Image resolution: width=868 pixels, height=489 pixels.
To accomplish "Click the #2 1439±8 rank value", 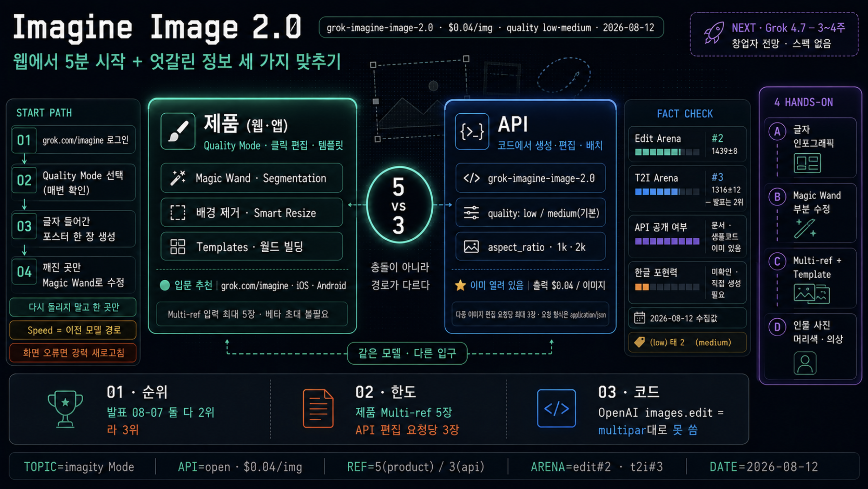I will 724,144.
